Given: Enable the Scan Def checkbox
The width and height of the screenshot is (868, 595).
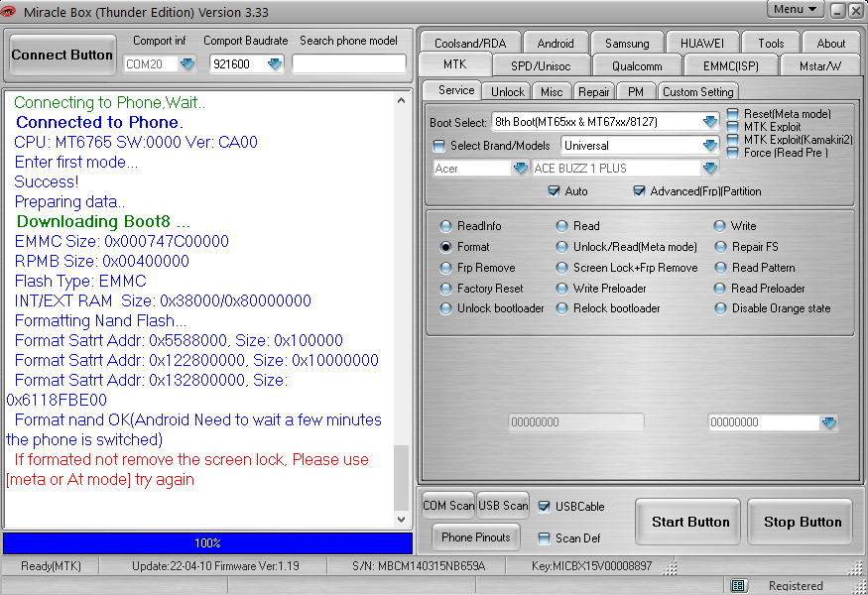Looking at the screenshot, I should tap(545, 538).
